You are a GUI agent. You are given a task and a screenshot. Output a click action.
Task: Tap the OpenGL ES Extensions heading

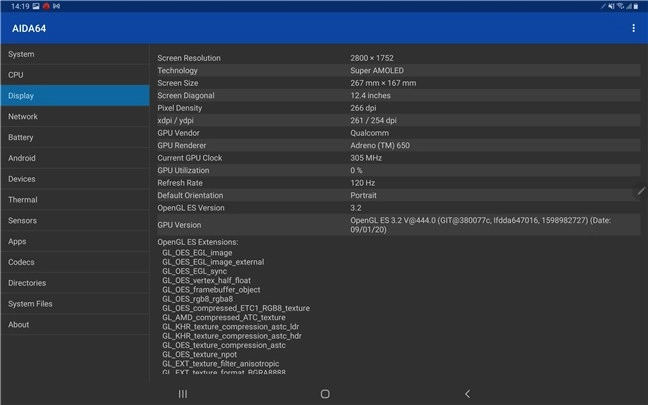tap(198, 242)
